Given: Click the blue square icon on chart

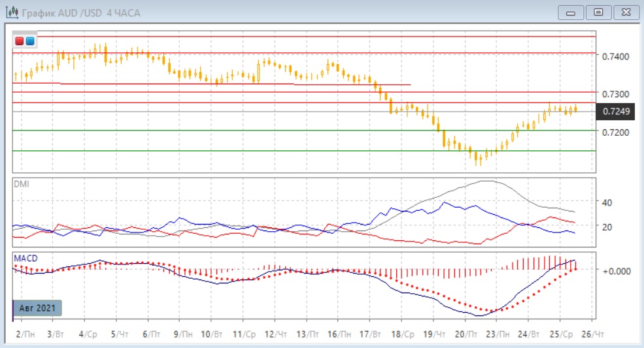Looking at the screenshot, I should pyautogui.click(x=29, y=41).
